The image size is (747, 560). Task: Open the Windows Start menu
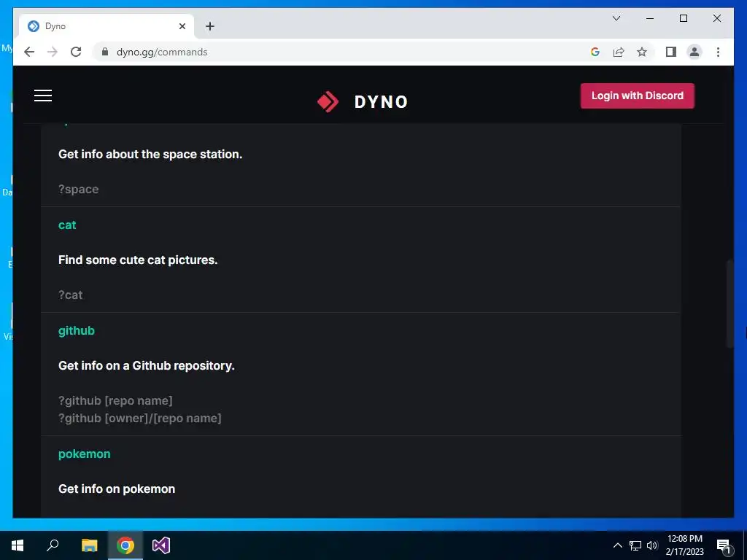pos(18,545)
